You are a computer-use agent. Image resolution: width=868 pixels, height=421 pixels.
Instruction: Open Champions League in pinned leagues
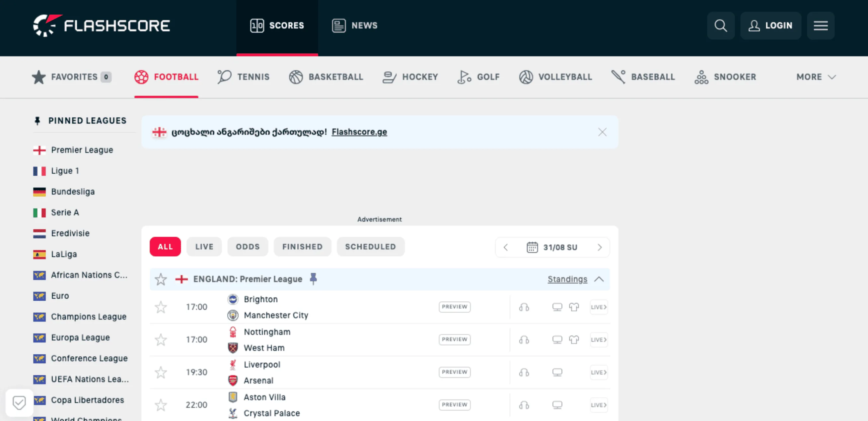click(80, 317)
